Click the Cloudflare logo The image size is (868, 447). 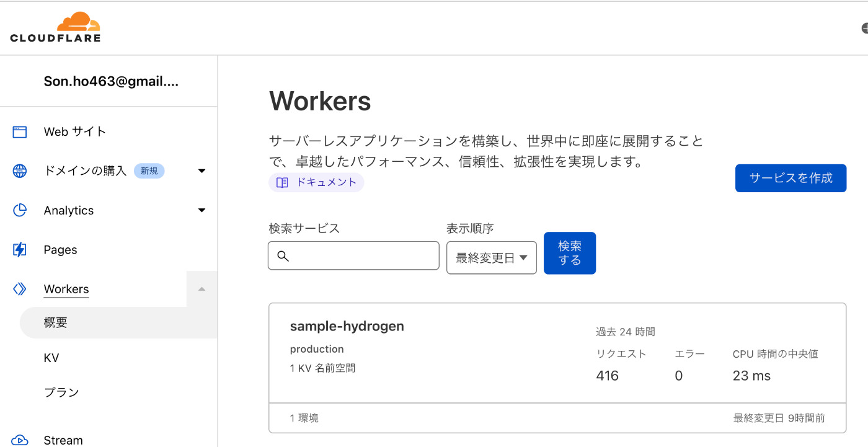click(55, 27)
